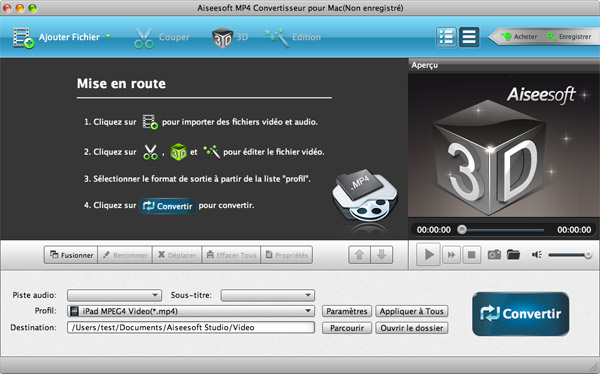
Task: Click the elapsed time 00:00:00 on the left
Action: (x=434, y=230)
